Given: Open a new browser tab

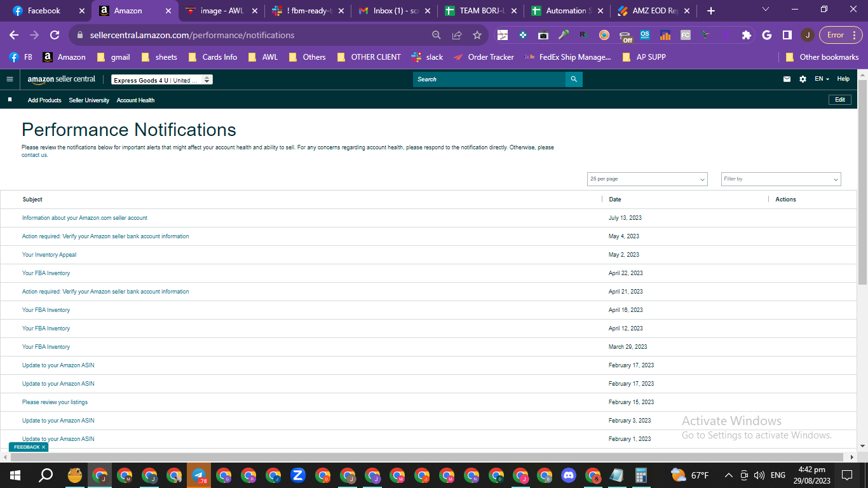Looking at the screenshot, I should pyautogui.click(x=711, y=11).
